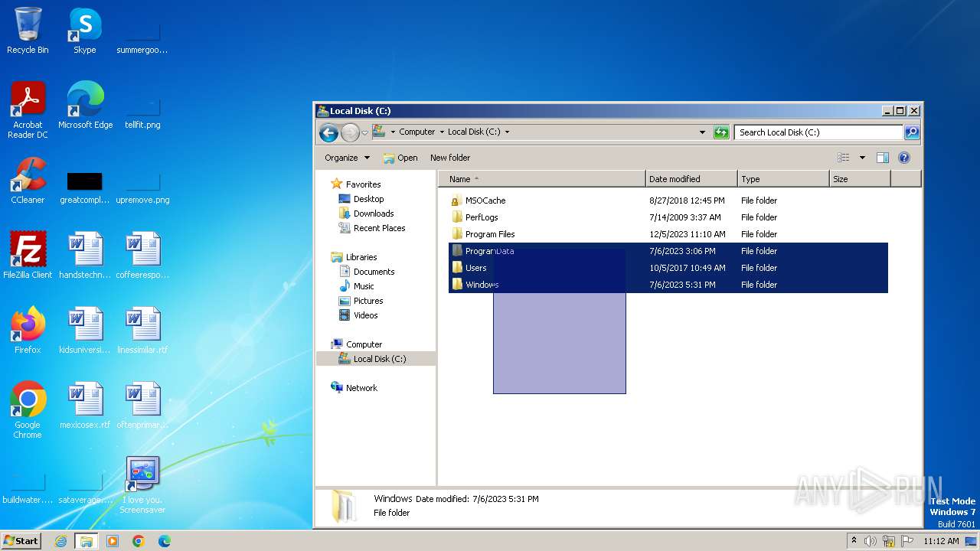Image resolution: width=980 pixels, height=551 pixels.
Task: Click the clock showing 11:12 AM
Action: (x=941, y=541)
